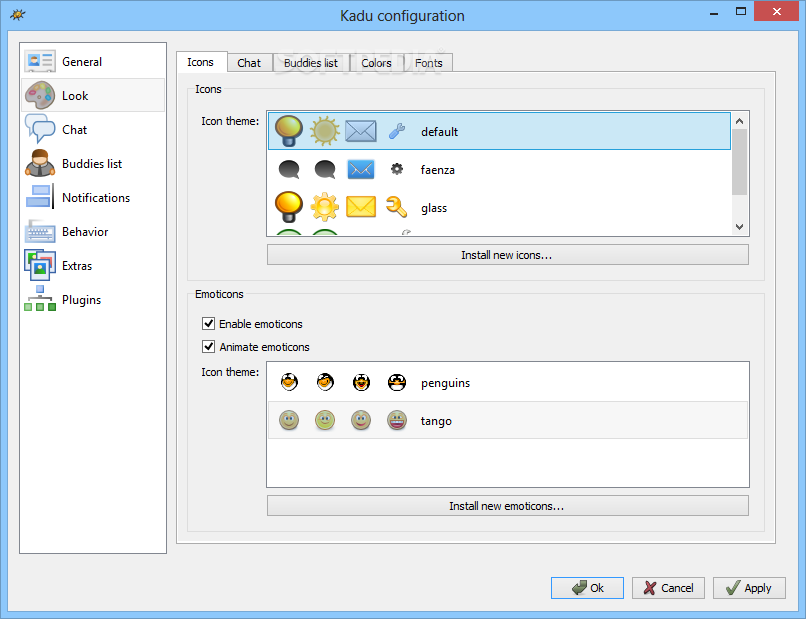The width and height of the screenshot is (806, 619).
Task: Click the Plugins network icon
Action: pyautogui.click(x=40, y=299)
